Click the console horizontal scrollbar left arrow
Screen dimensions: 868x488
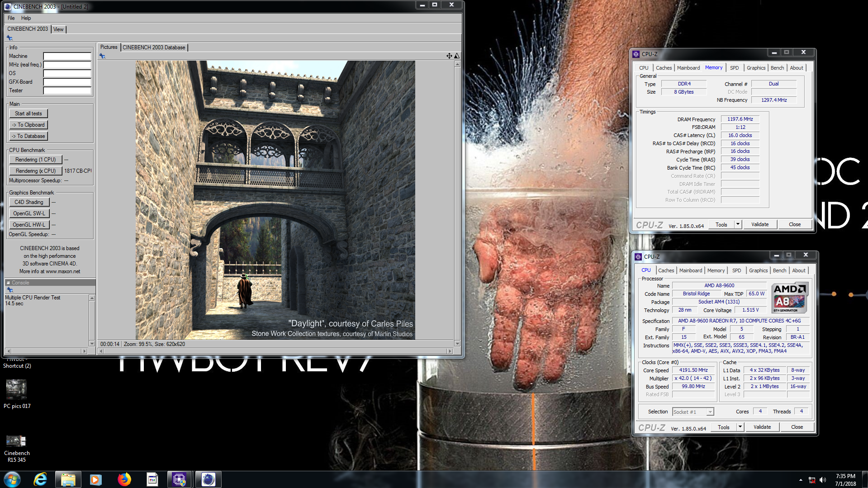9,351
